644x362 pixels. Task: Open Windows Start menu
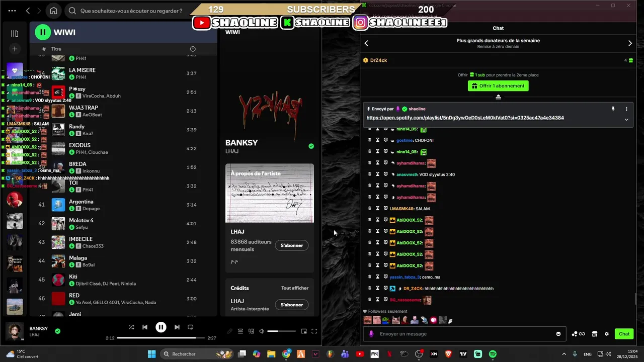pyautogui.click(x=151, y=354)
